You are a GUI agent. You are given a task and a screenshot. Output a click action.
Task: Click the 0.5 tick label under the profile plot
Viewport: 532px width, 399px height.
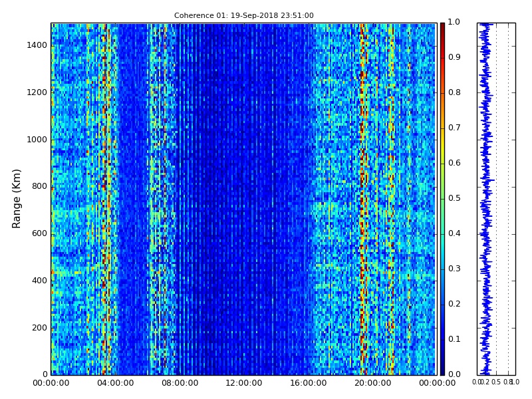tap(496, 382)
